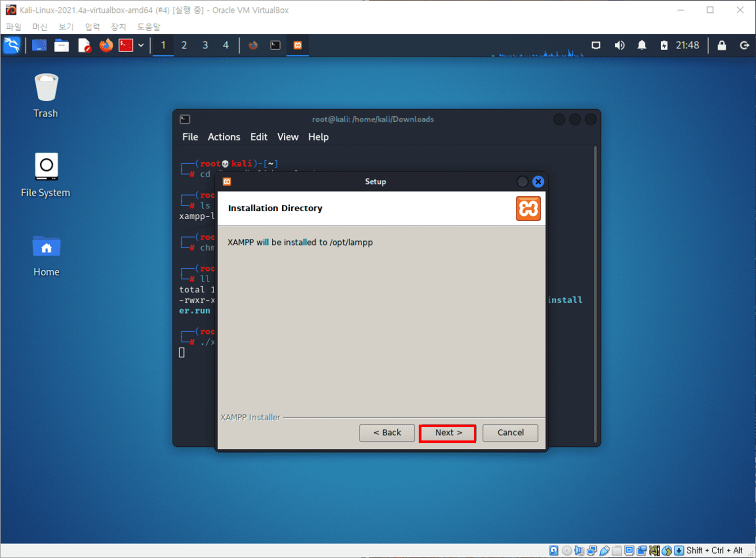
Task: Click the XAMPP installer taskbar icon
Action: (298, 45)
